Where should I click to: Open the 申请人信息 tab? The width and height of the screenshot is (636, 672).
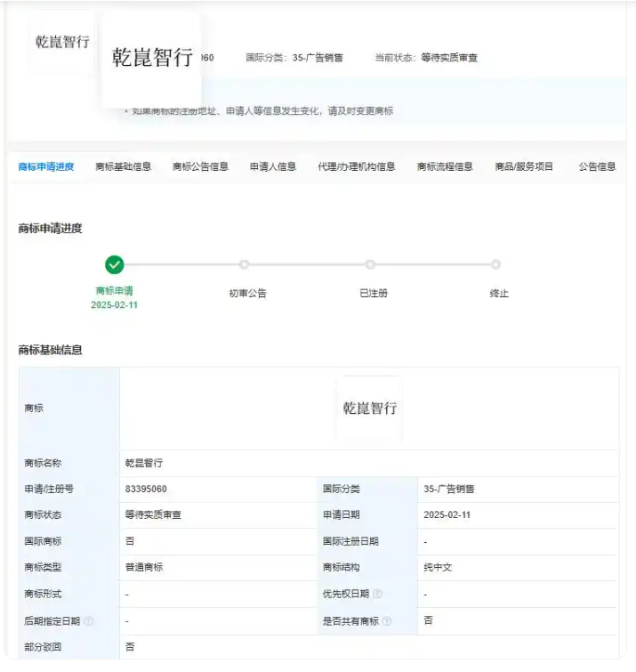(x=273, y=166)
